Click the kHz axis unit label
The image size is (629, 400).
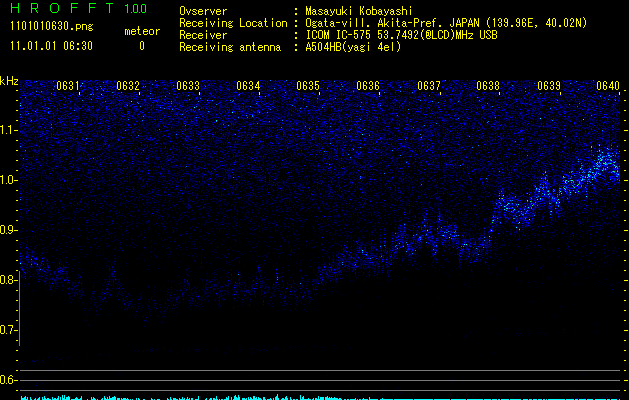tap(9, 81)
